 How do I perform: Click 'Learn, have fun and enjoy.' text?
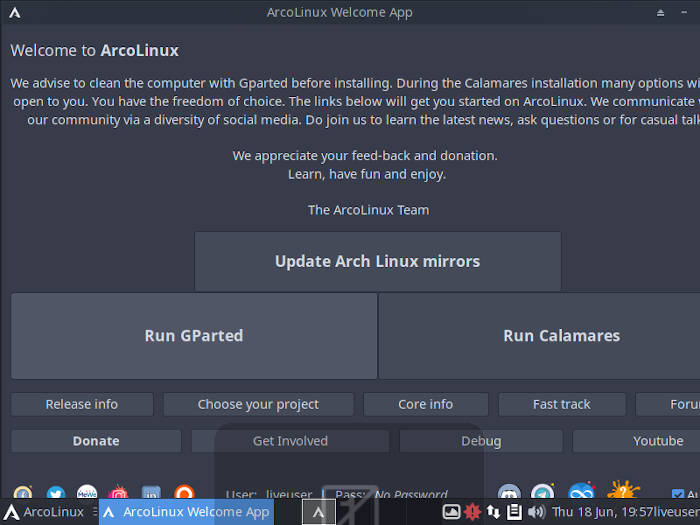(x=367, y=174)
